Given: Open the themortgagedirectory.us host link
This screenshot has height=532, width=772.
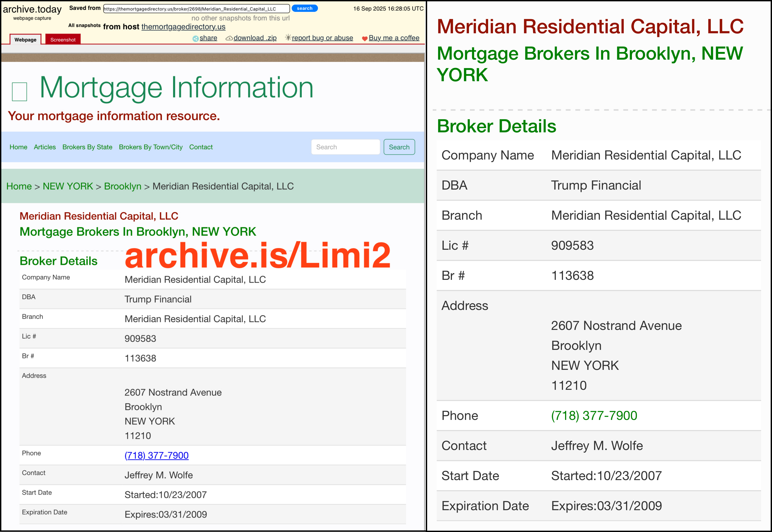Looking at the screenshot, I should coord(183,27).
